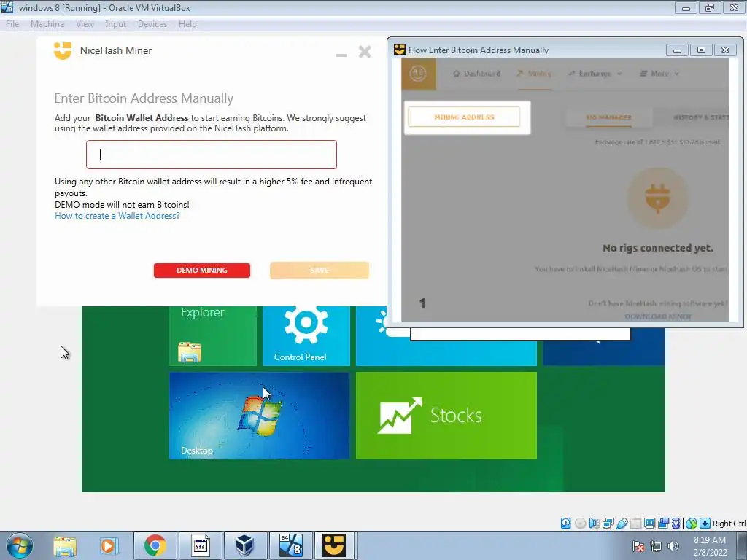
Task: Open the Action Center flag tray icon
Action: tap(639, 546)
